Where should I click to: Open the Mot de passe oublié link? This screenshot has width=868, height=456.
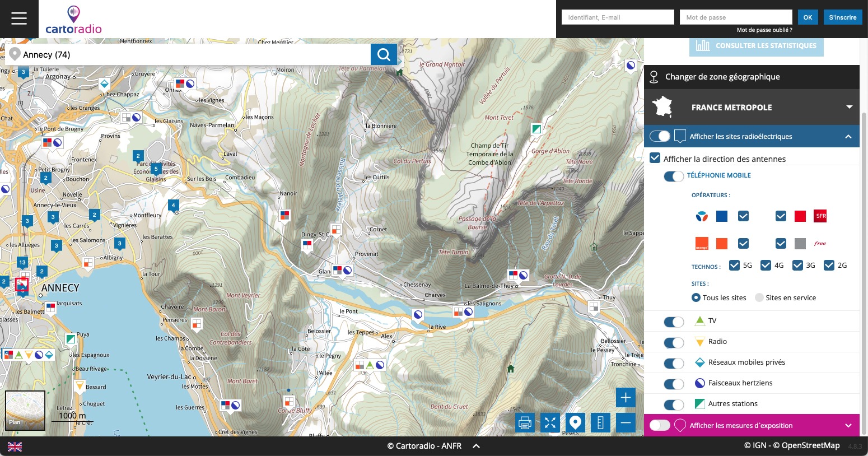(x=764, y=30)
